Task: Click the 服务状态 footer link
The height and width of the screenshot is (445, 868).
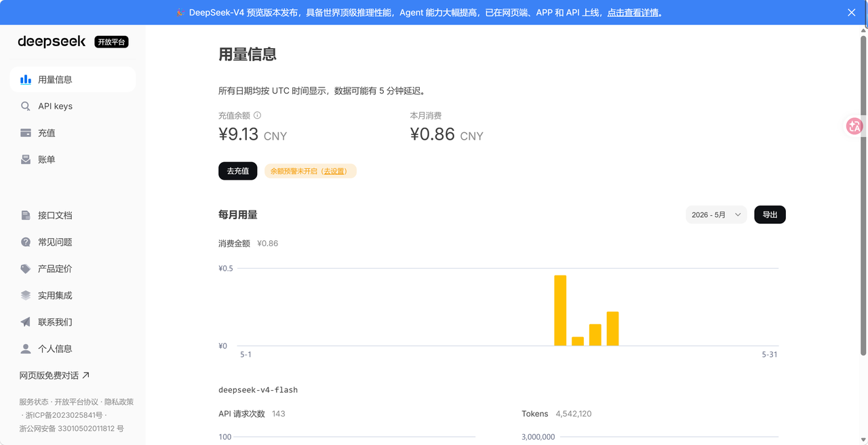Action: click(x=34, y=402)
